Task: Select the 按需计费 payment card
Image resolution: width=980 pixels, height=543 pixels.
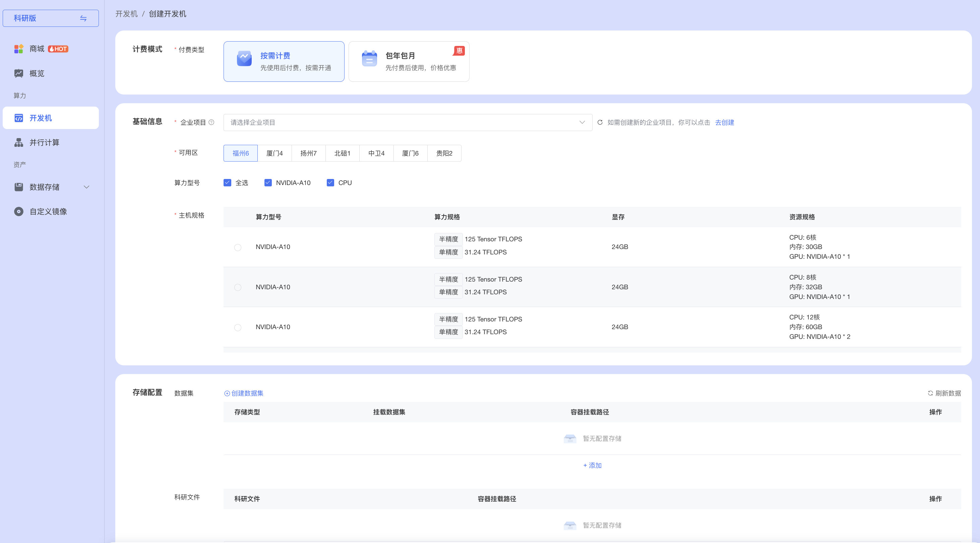Action: (284, 61)
